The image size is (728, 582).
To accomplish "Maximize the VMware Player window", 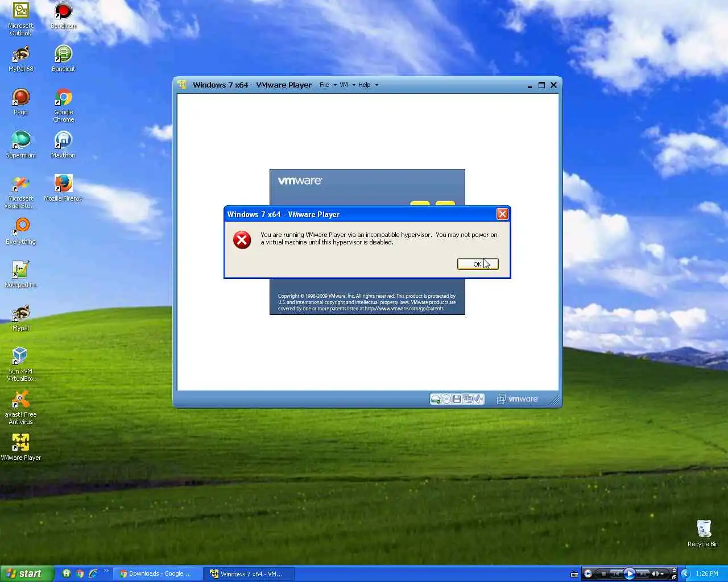I will tap(541, 85).
